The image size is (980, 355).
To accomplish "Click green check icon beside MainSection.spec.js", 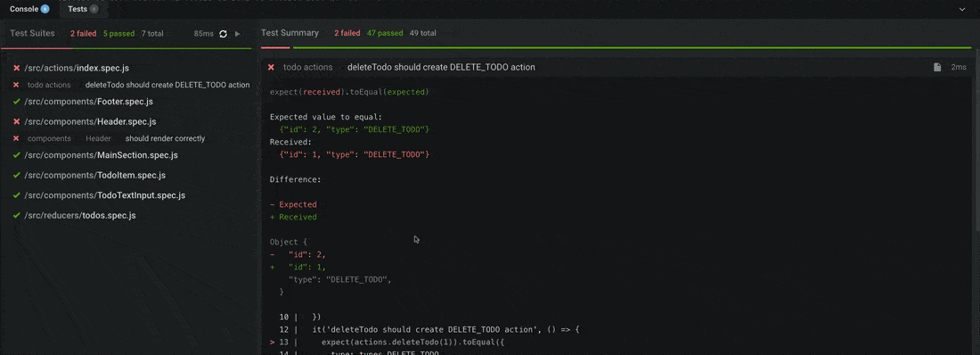I will pyautogui.click(x=16, y=155).
